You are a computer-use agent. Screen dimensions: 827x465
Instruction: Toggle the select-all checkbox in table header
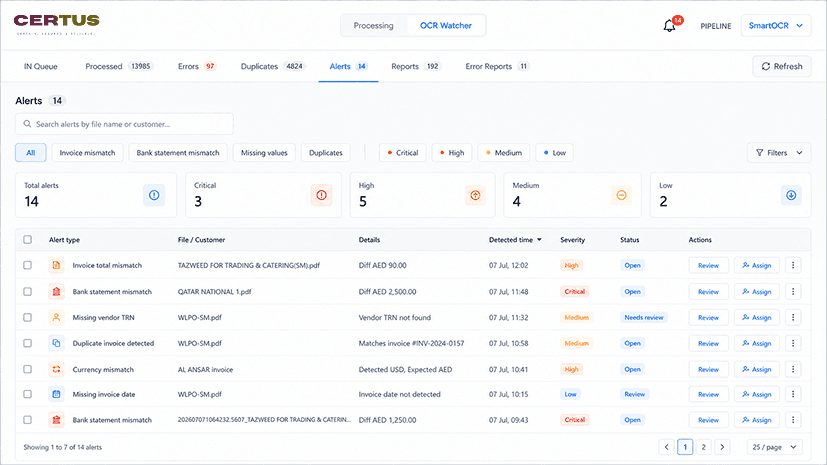(27, 239)
